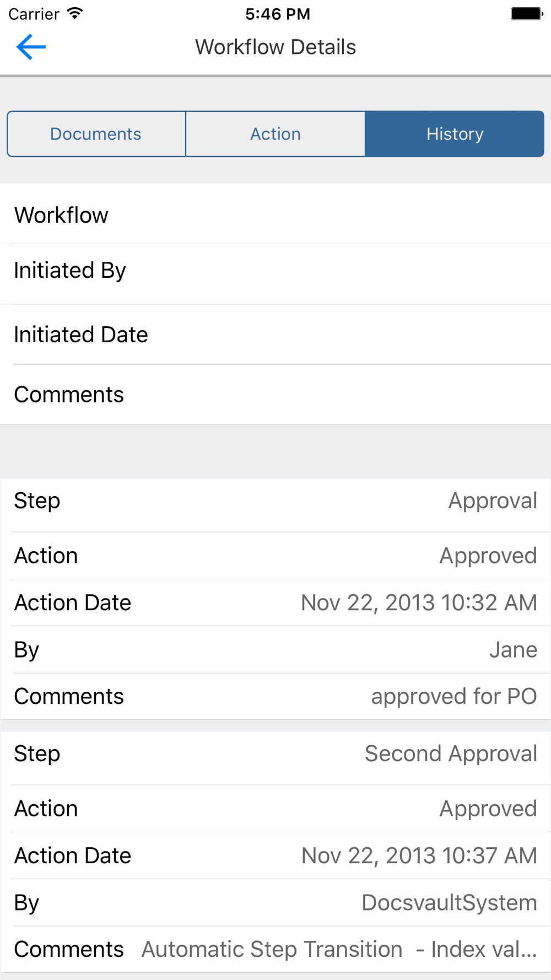Tap the Workflow row
Image resolution: width=551 pixels, height=980 pixels.
[x=275, y=215]
